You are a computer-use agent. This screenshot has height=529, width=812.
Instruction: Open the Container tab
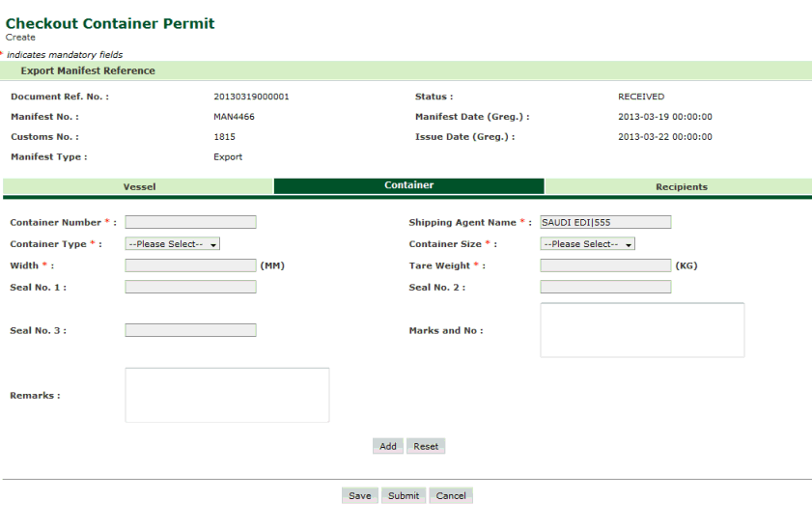tap(408, 185)
